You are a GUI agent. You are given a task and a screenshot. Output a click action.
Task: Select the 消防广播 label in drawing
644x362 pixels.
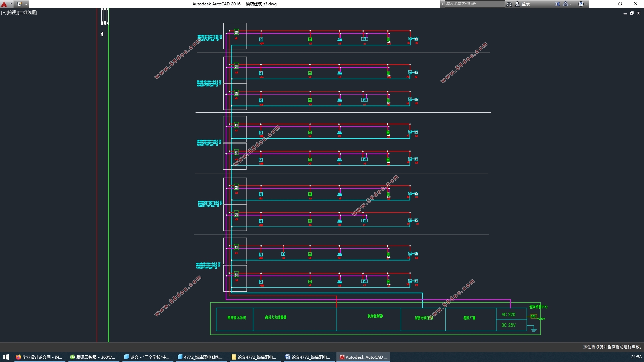[x=469, y=318]
